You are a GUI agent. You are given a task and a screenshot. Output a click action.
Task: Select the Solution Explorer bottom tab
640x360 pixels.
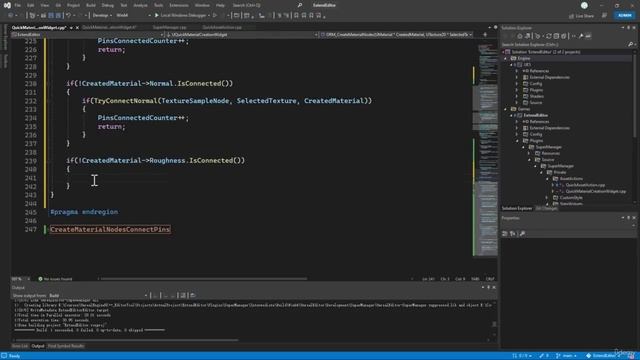pos(517,209)
